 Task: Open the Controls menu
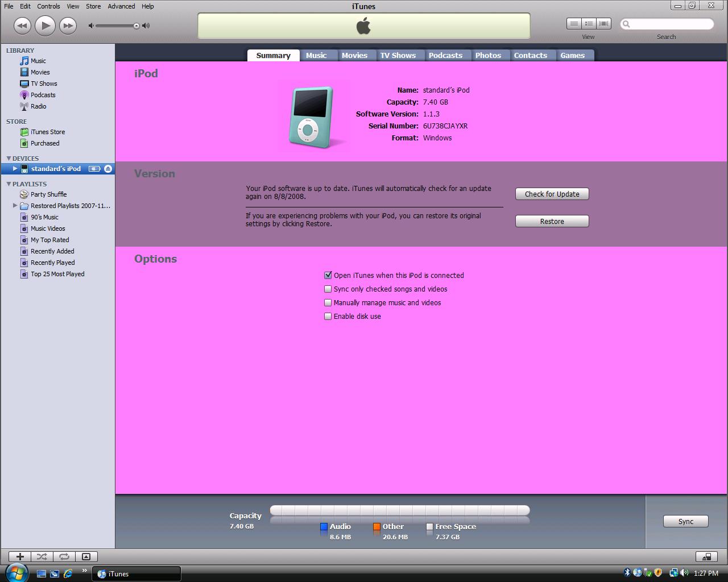pos(48,6)
